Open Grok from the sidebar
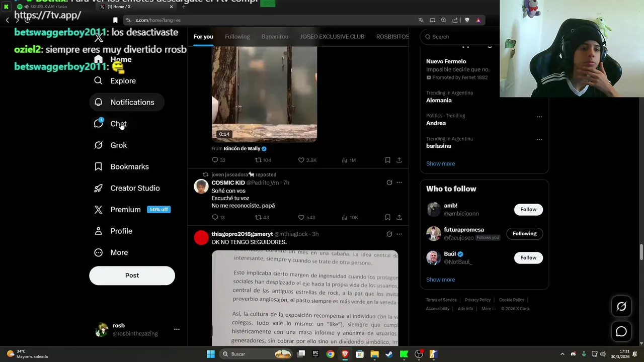The image size is (644, 362). [x=111, y=145]
